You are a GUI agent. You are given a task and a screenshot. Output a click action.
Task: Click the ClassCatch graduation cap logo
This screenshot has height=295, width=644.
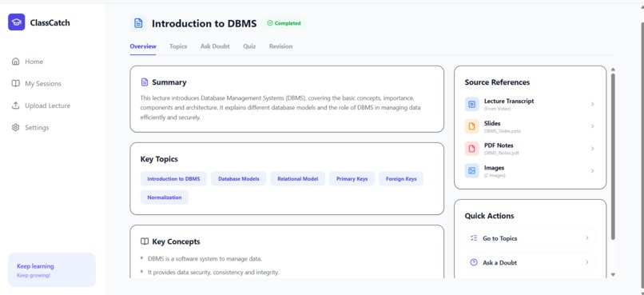coord(17,22)
